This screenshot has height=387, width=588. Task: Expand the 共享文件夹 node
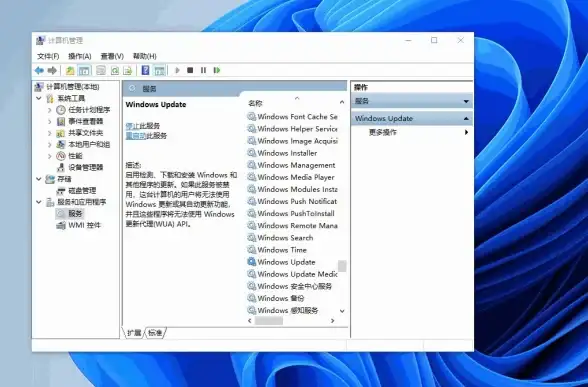click(x=50, y=133)
